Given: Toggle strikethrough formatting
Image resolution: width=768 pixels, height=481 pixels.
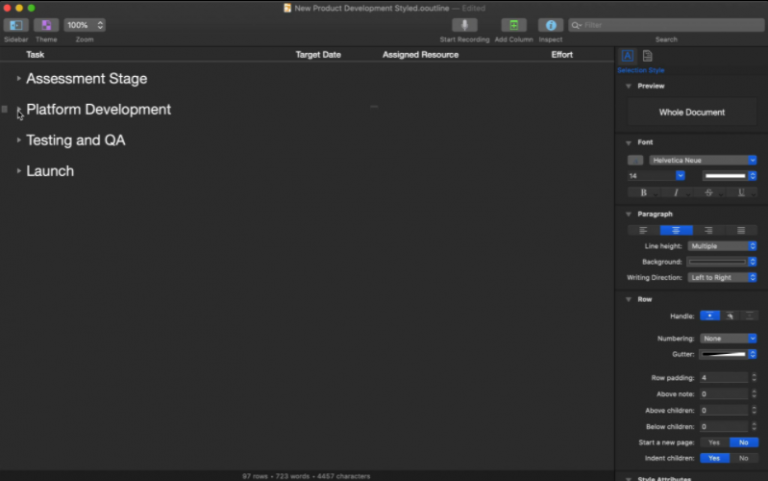Looking at the screenshot, I should pyautogui.click(x=709, y=193).
